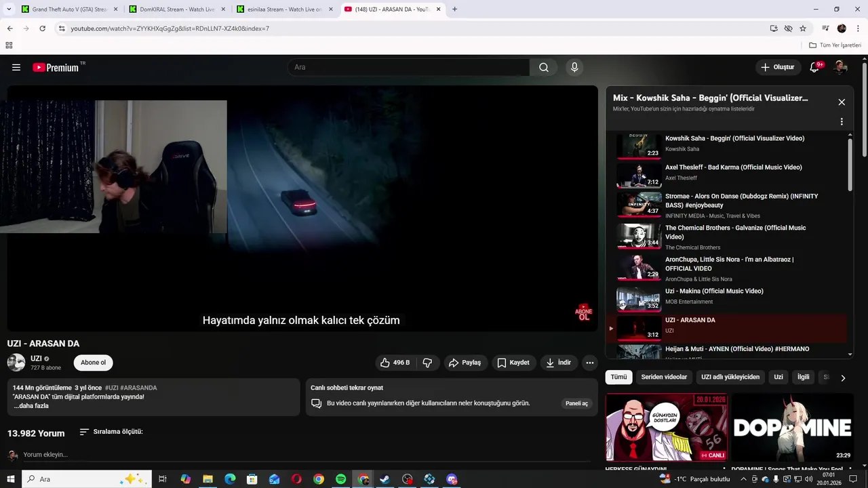Switch to DomKIRAL Stream tab
This screenshot has width=868, height=488.
click(176, 9)
